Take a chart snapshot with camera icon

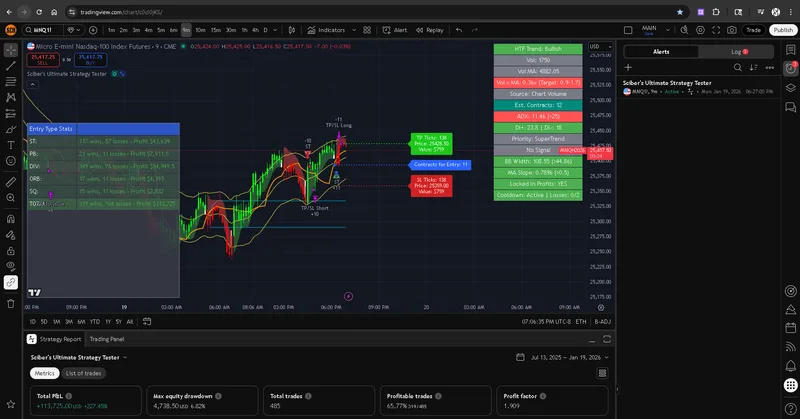[732, 30]
